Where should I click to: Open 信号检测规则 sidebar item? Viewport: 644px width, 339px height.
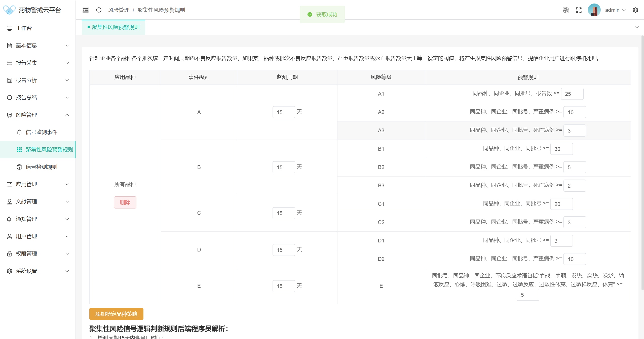[41, 167]
